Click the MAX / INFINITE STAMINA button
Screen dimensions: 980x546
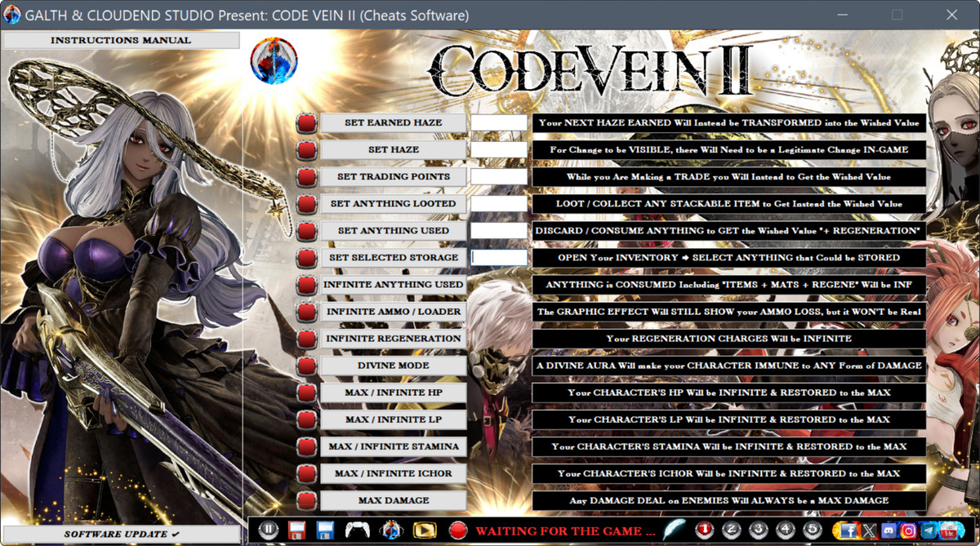[x=393, y=446]
